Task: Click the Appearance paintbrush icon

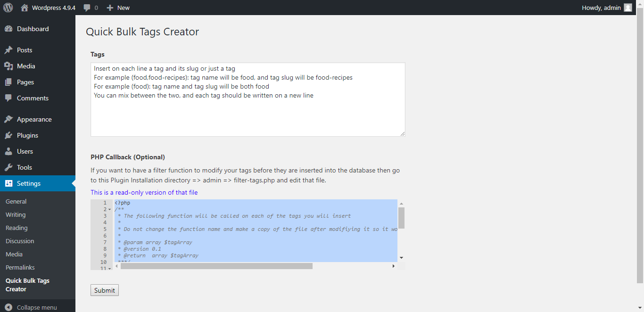Action: (8, 119)
